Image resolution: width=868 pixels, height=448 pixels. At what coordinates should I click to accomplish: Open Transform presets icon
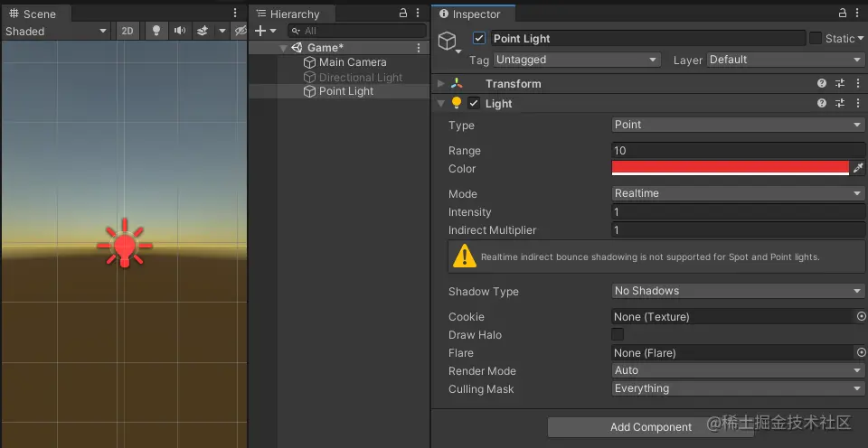(840, 83)
